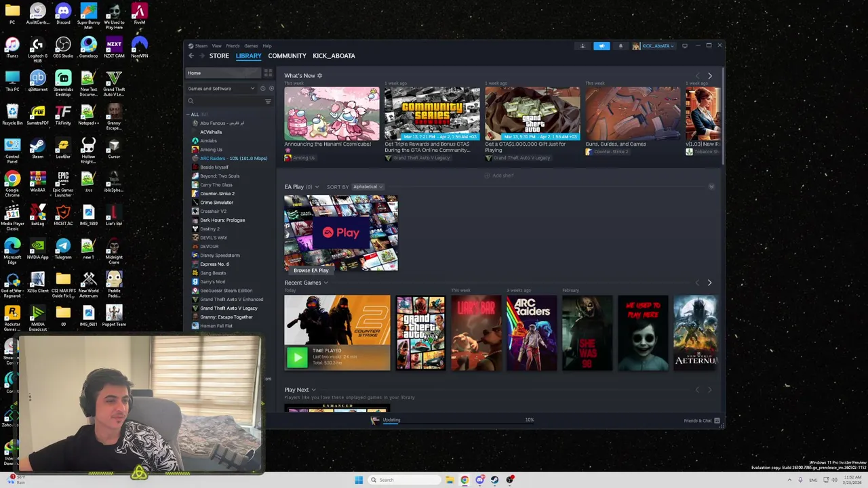Open Updating downloads status link

391,420
